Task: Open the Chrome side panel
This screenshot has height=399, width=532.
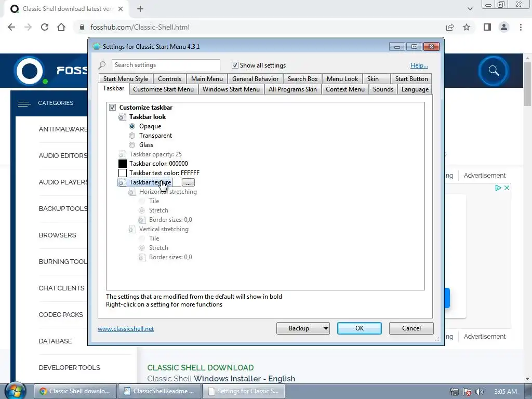Action: 487,27
